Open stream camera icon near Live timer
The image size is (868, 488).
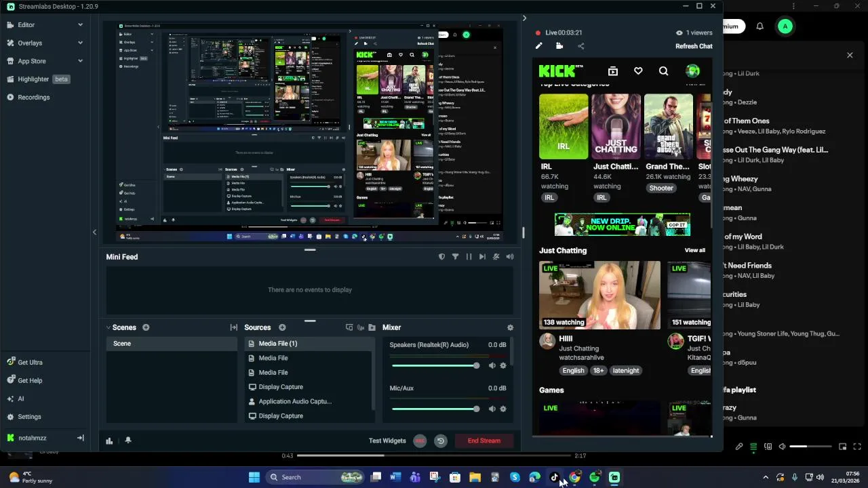559,46
